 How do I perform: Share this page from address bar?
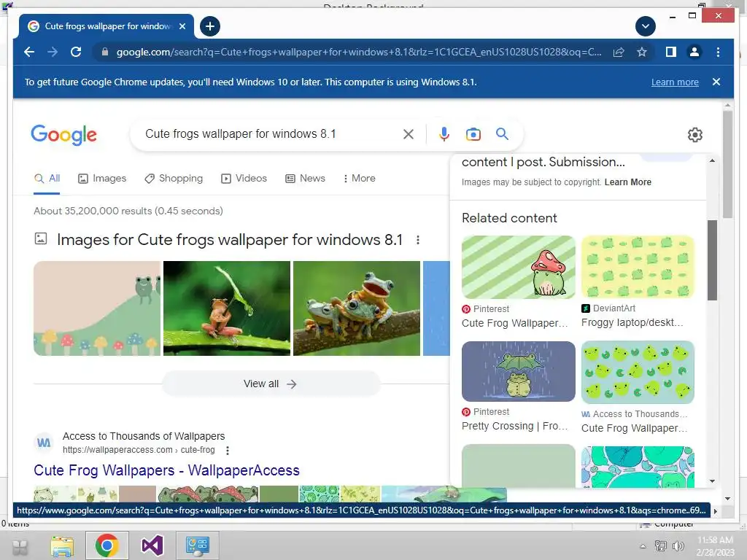tap(619, 52)
